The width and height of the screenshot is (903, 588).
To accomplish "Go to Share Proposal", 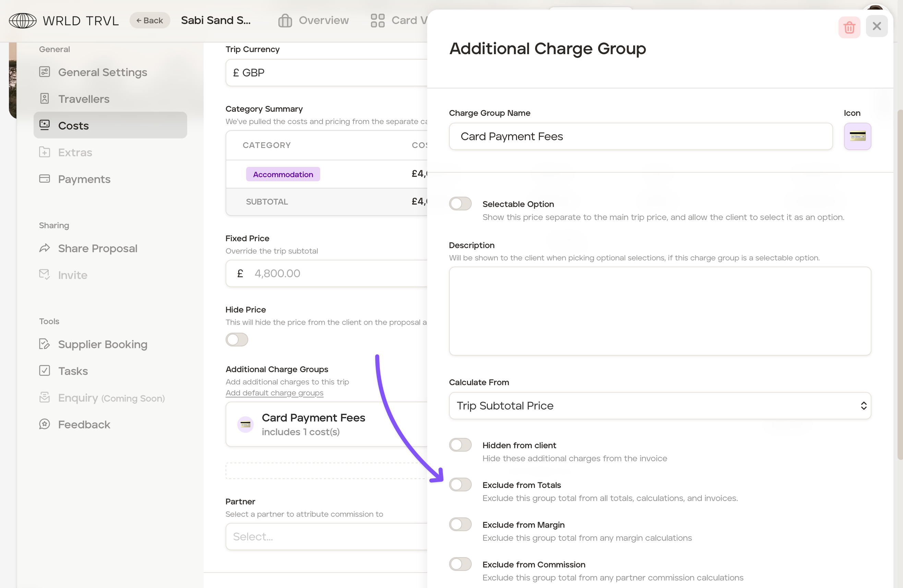I will (97, 248).
